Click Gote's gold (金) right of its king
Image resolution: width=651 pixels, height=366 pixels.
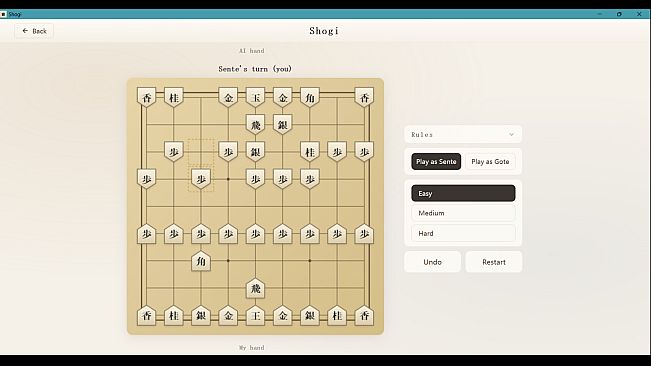point(283,98)
